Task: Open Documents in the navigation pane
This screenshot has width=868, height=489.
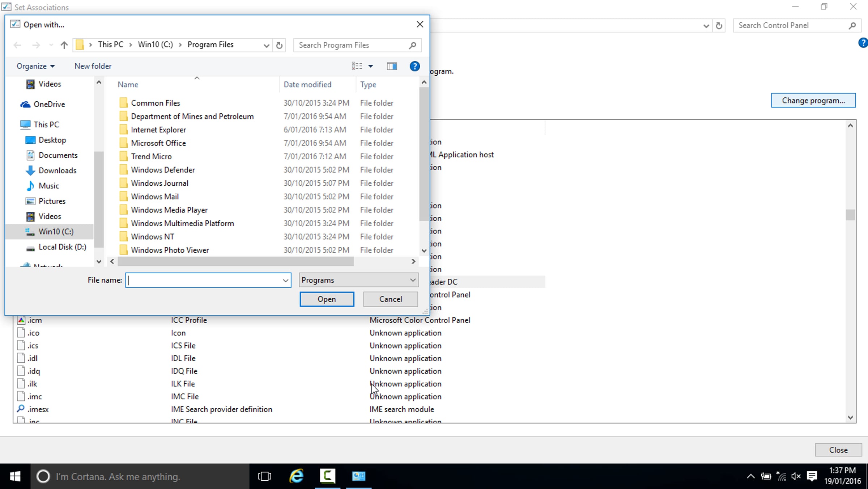Action: pos(58,155)
